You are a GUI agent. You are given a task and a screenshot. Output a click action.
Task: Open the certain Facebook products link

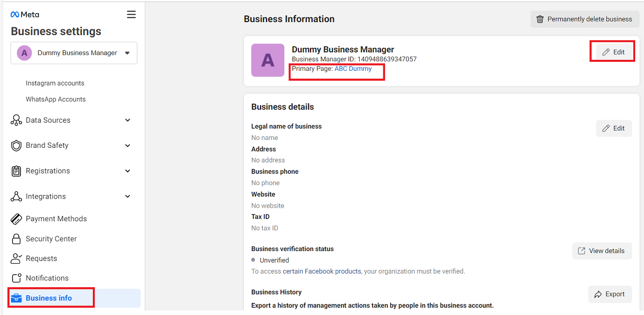(322, 271)
